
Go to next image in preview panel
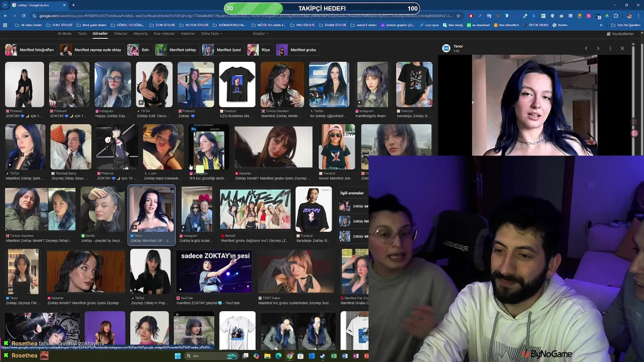(598, 48)
